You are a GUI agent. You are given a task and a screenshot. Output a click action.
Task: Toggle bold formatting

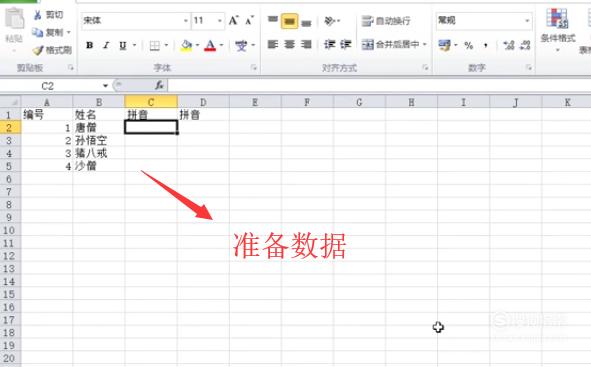coord(89,45)
